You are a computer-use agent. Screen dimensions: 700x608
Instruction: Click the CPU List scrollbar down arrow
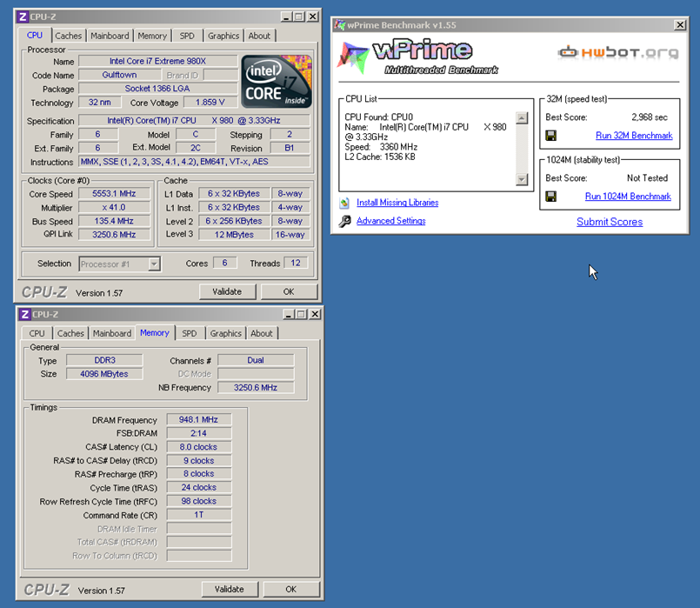522,179
